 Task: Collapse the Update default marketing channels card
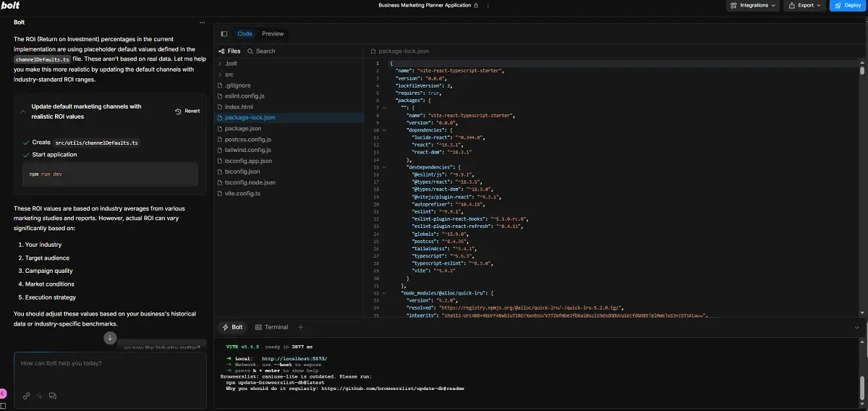coord(23,111)
